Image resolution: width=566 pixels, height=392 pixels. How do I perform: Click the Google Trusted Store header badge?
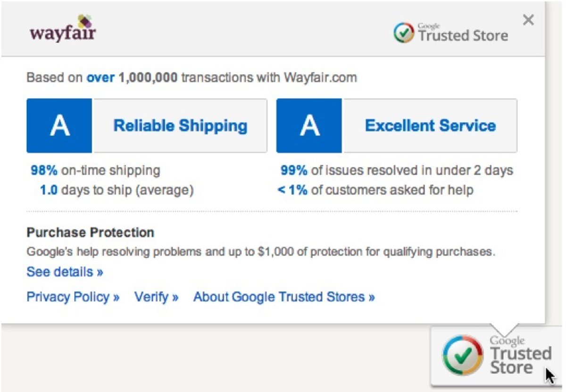pyautogui.click(x=451, y=33)
